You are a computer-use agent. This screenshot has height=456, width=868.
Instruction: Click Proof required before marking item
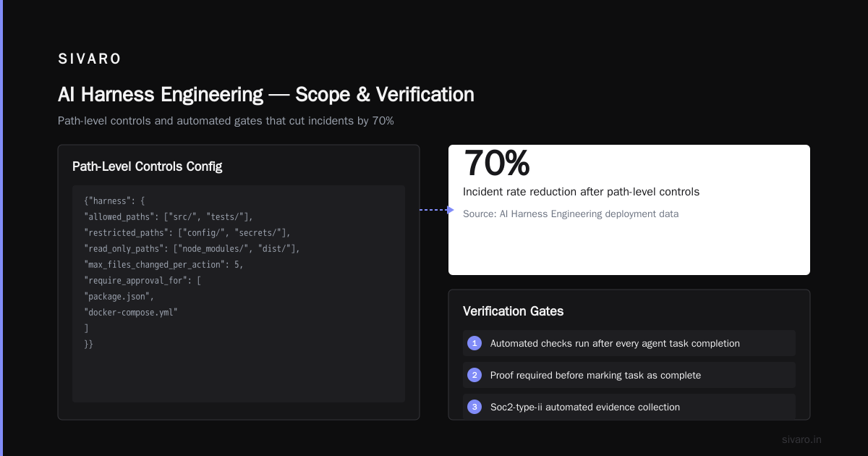click(629, 375)
